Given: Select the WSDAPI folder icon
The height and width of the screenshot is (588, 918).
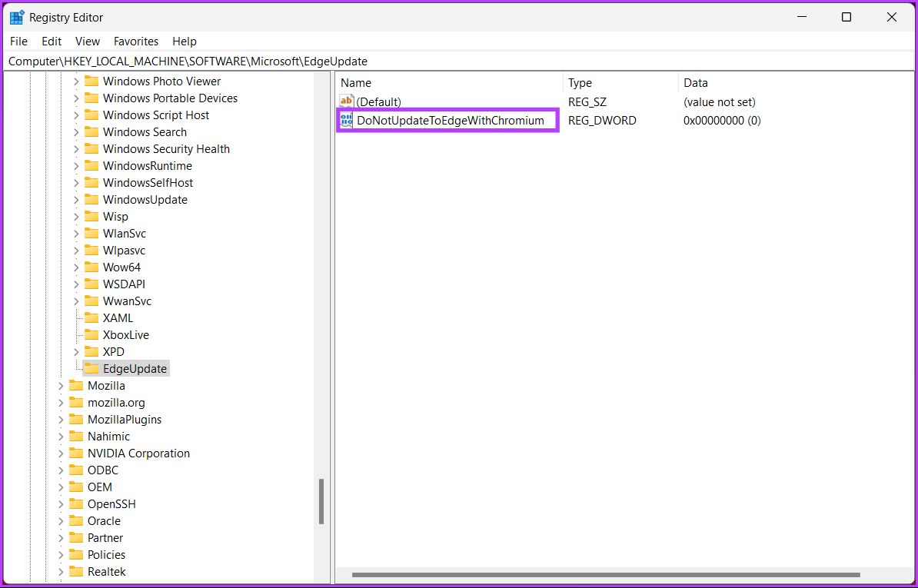Looking at the screenshot, I should pyautogui.click(x=91, y=285).
